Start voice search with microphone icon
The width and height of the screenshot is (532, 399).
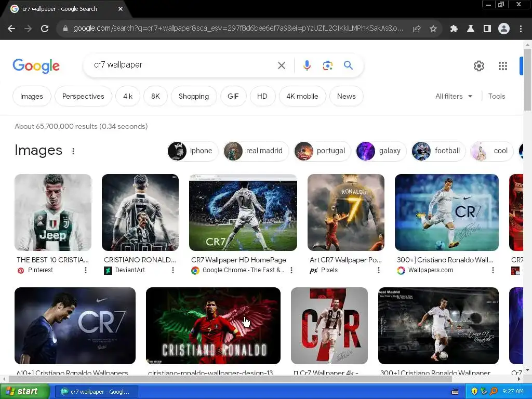[x=307, y=65]
